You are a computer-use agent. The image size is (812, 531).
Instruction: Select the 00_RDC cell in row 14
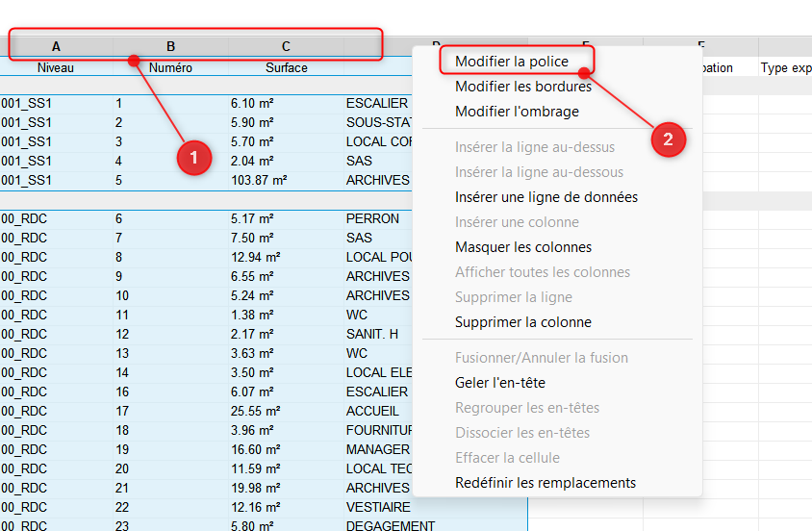[x=56, y=372]
